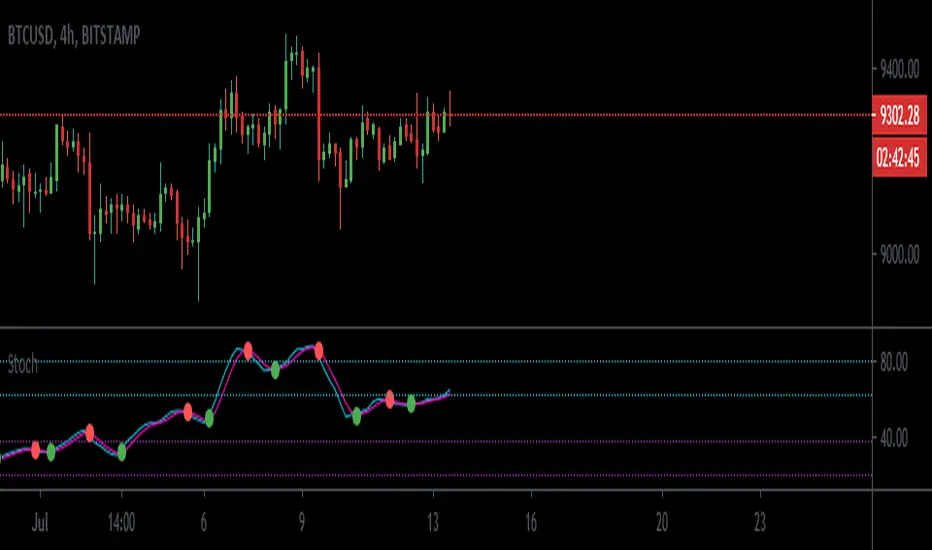
Task: Click the 9000.00 price axis label
Action: 900,255
